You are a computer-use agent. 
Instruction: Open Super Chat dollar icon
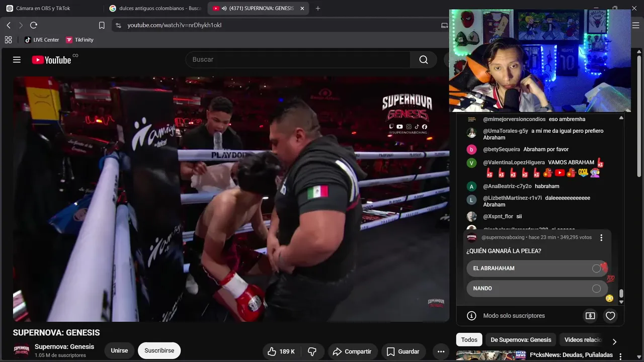[590, 316]
